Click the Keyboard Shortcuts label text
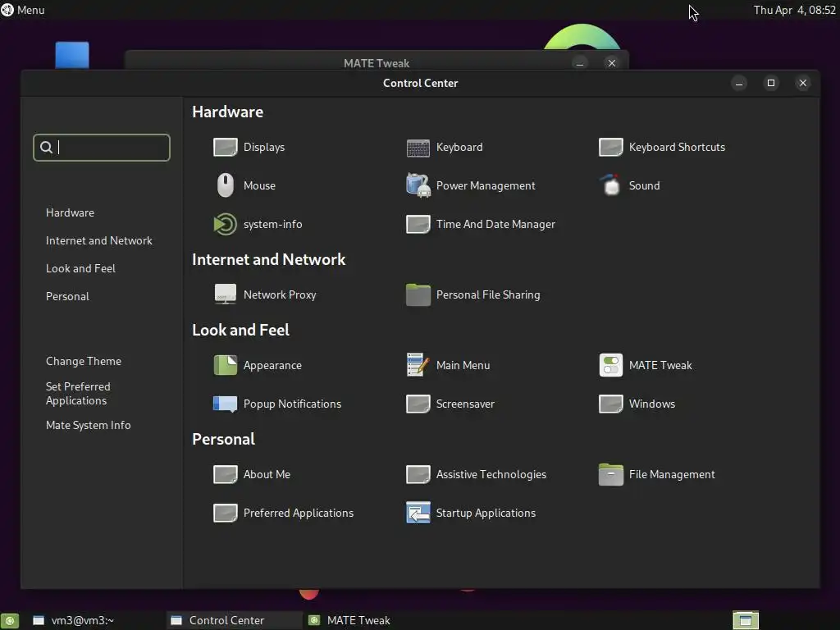Screen dimensions: 840x630 pos(677,147)
